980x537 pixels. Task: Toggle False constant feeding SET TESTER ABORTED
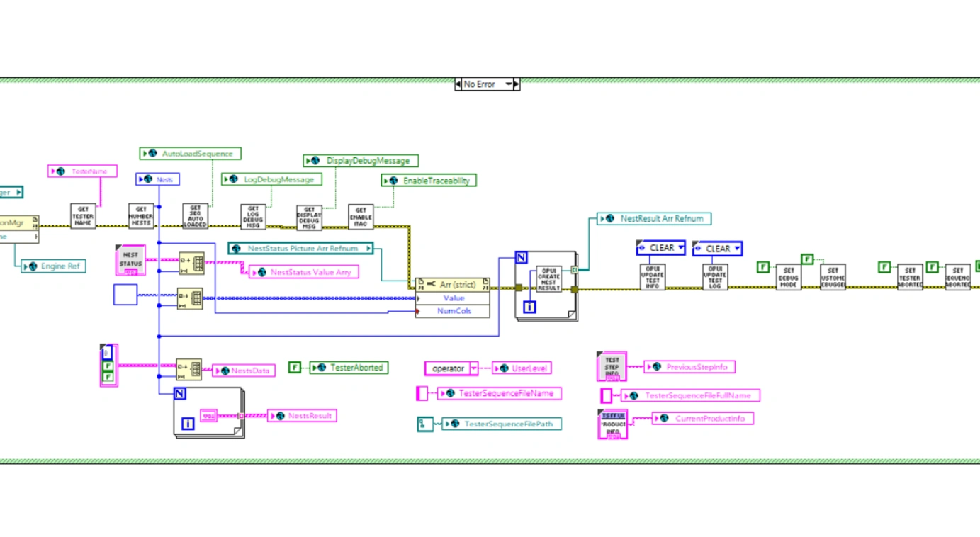coord(884,267)
